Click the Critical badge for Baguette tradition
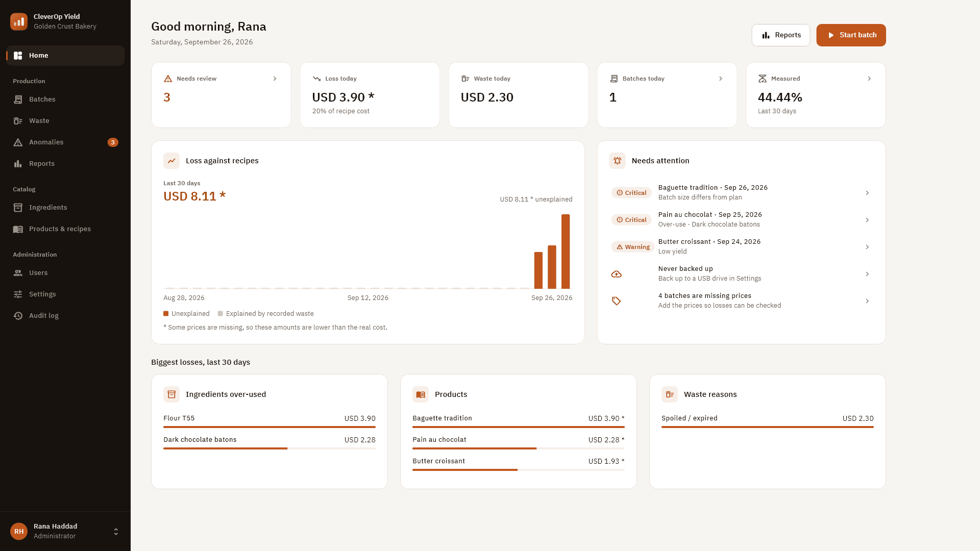Screen dimensions: 980x551 click(632, 193)
